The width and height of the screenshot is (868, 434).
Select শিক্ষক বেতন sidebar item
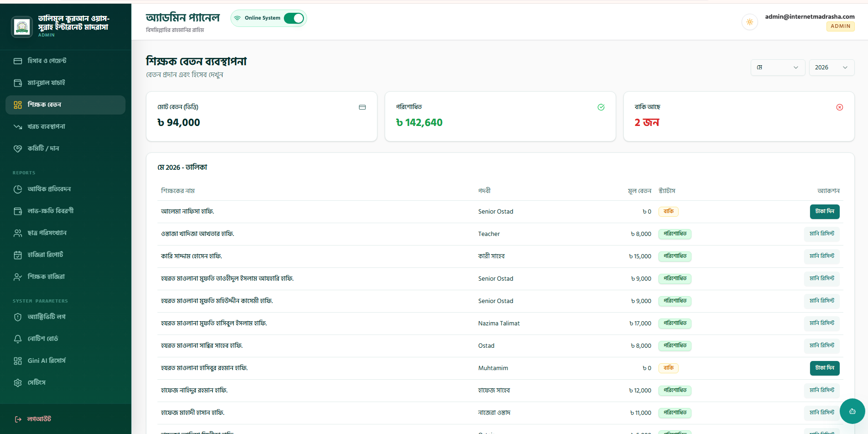65,105
